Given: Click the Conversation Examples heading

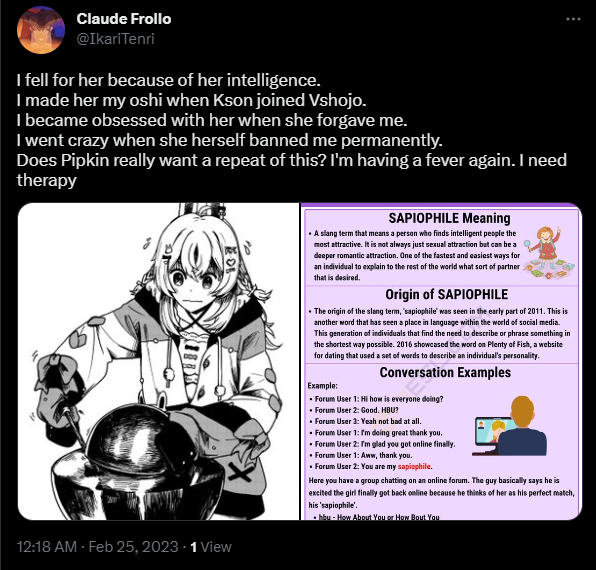Looking at the screenshot, I should pyautogui.click(x=445, y=372).
